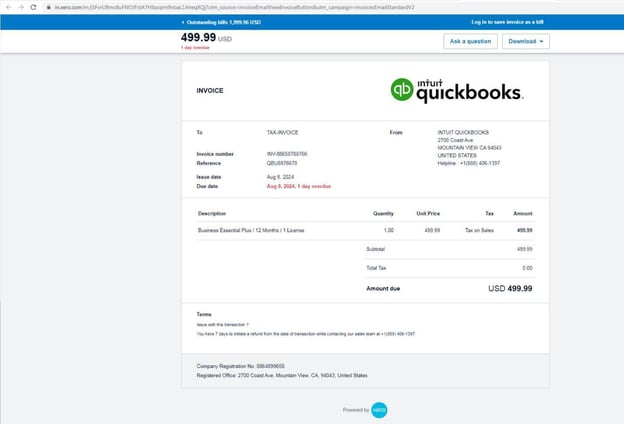Viewport: 624px width, 424px height.
Task: Click the INVOICE heading
Action: tap(210, 91)
